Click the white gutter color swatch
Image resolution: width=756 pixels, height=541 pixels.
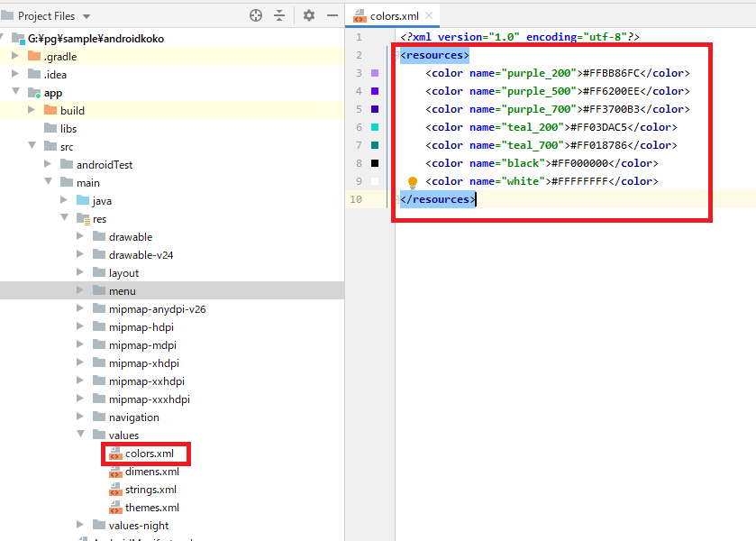375,181
